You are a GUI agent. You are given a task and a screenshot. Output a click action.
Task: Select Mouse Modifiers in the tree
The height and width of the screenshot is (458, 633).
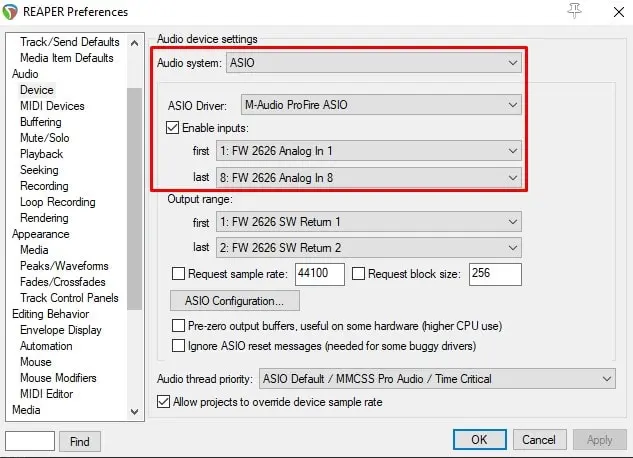tap(59, 378)
